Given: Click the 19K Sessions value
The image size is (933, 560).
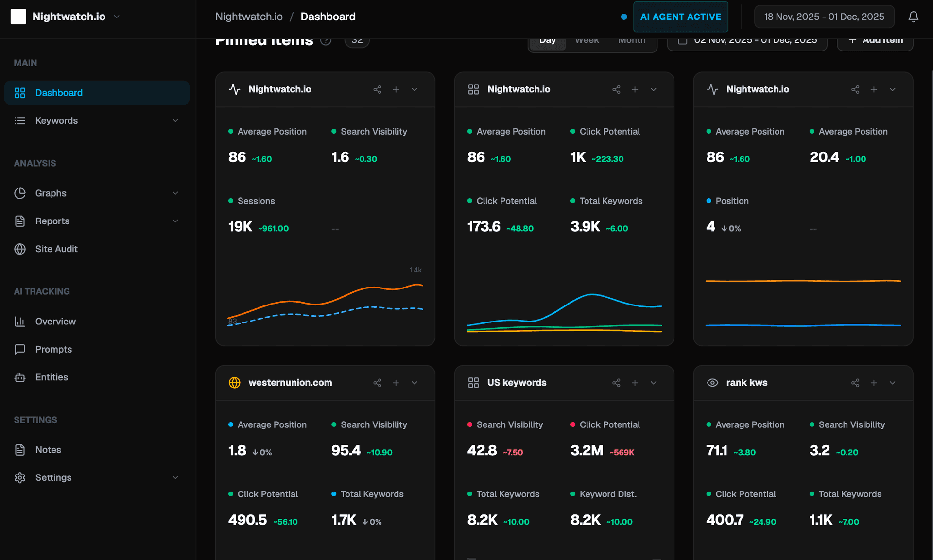Looking at the screenshot, I should [x=240, y=227].
